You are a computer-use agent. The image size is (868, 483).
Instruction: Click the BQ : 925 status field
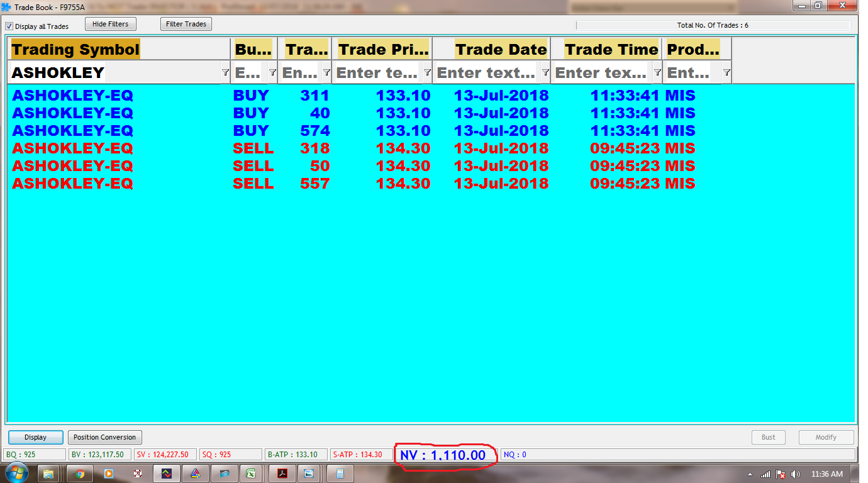[x=35, y=454]
